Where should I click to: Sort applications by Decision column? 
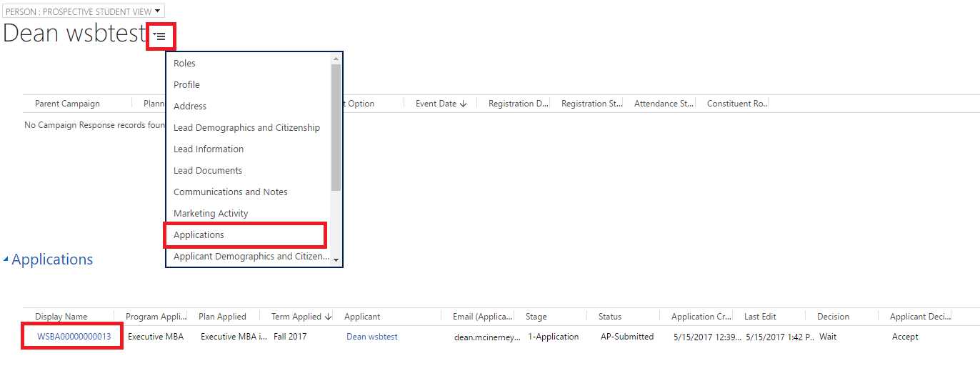coord(833,317)
